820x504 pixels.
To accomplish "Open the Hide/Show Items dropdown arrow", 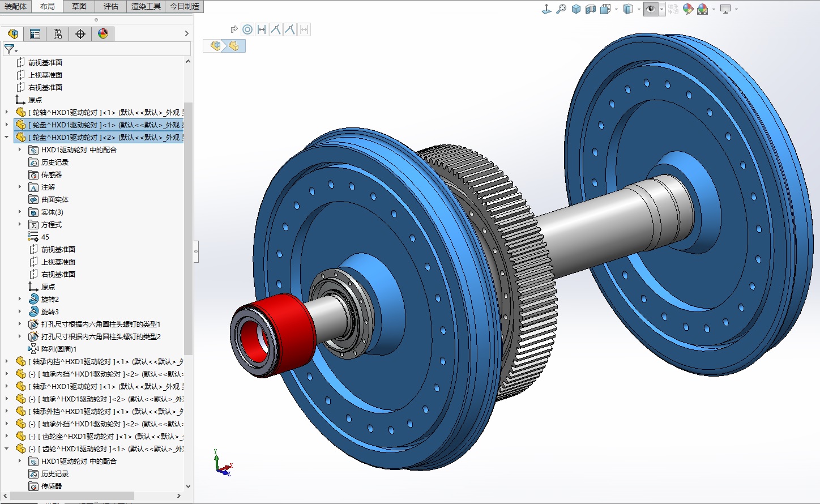I will click(x=661, y=9).
